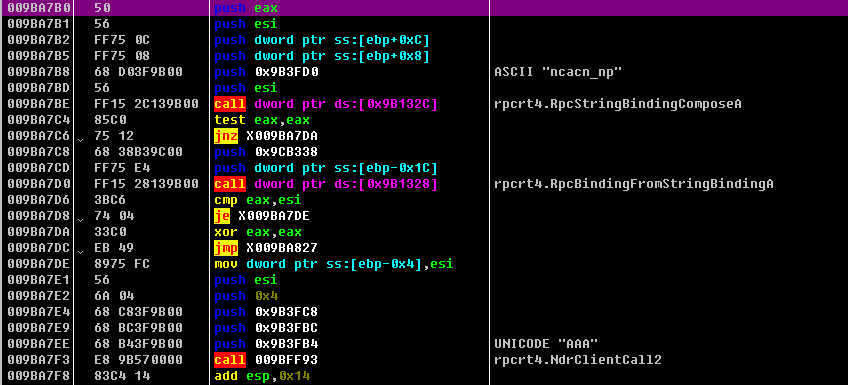Click the "push 0x9B3FD0" instruction
This screenshot has width=848, height=385.
pos(267,72)
